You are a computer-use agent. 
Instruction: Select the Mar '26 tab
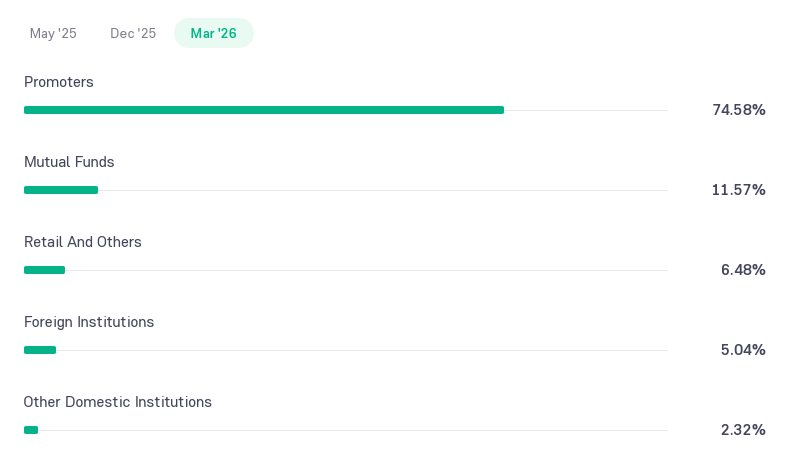coord(213,33)
